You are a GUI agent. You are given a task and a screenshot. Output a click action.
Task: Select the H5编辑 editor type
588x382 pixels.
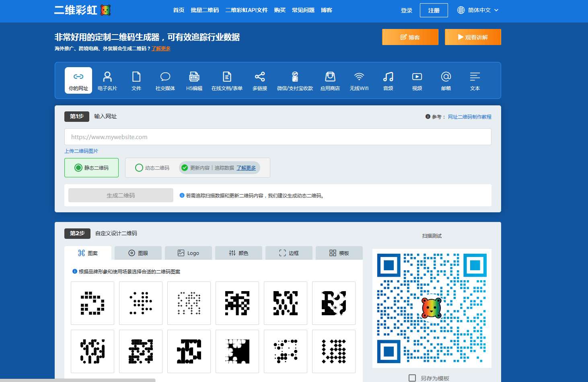(194, 80)
